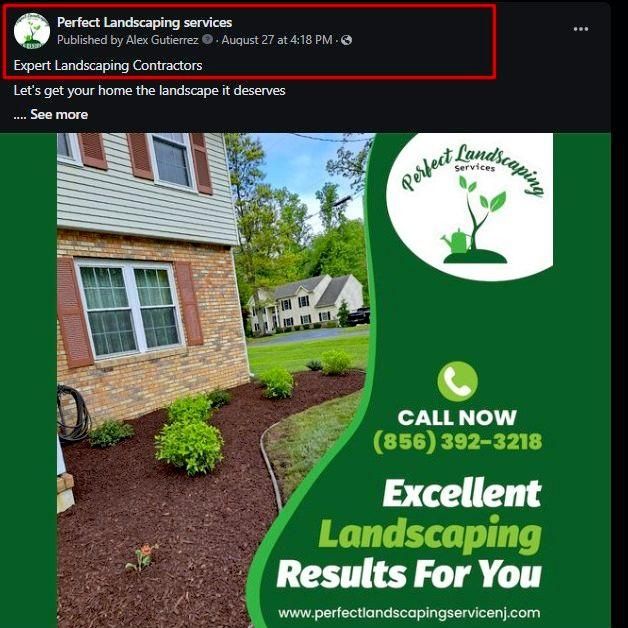Click the large green shrub in the photo
628x628 pixels.
(x=189, y=448)
